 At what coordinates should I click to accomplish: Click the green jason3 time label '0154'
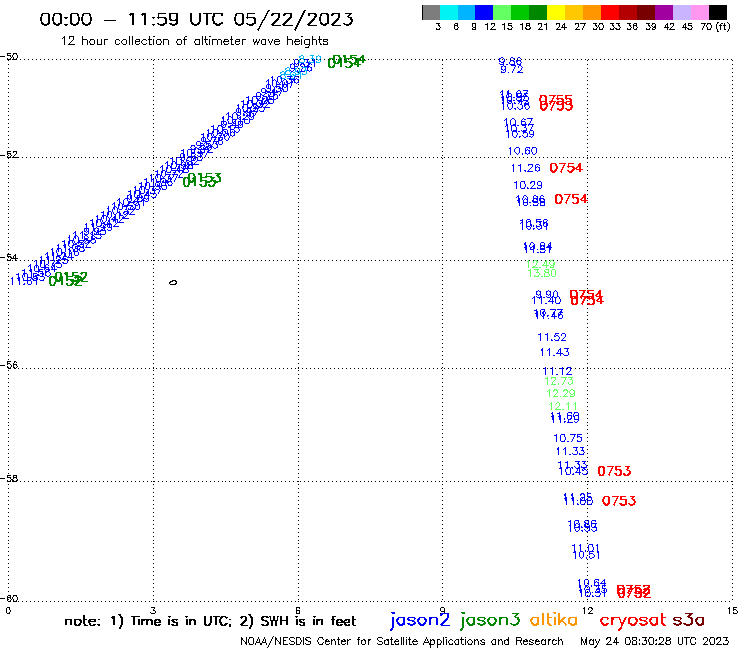(x=346, y=61)
